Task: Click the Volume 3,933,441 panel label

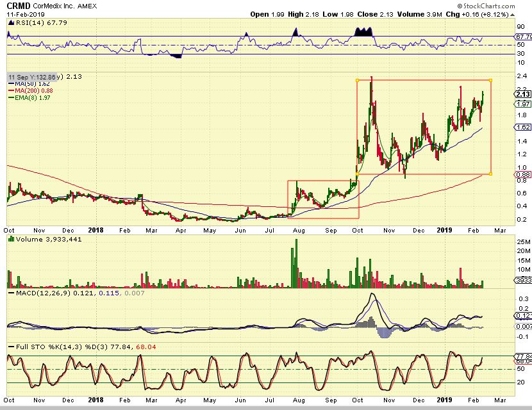Action: pos(49,239)
